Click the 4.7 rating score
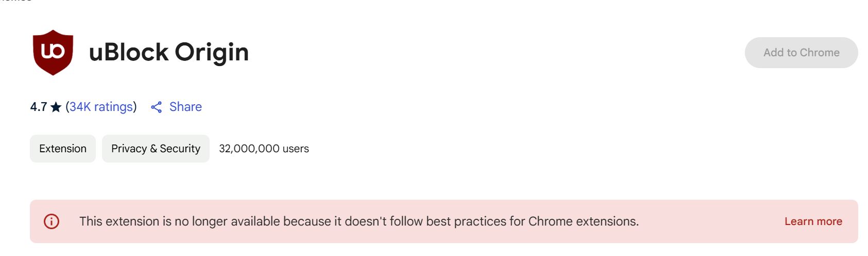Image resolution: width=868 pixels, height=256 pixels. [38, 107]
